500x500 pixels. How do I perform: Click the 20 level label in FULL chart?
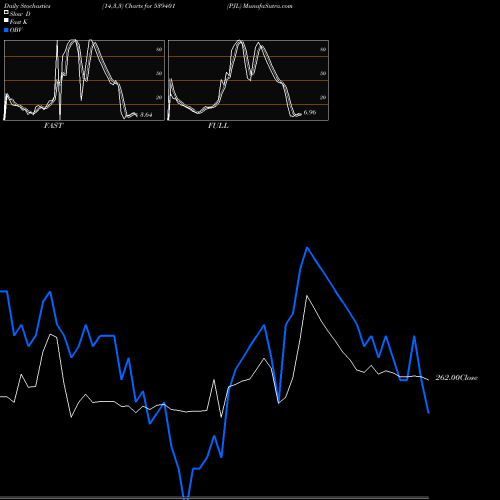click(323, 97)
